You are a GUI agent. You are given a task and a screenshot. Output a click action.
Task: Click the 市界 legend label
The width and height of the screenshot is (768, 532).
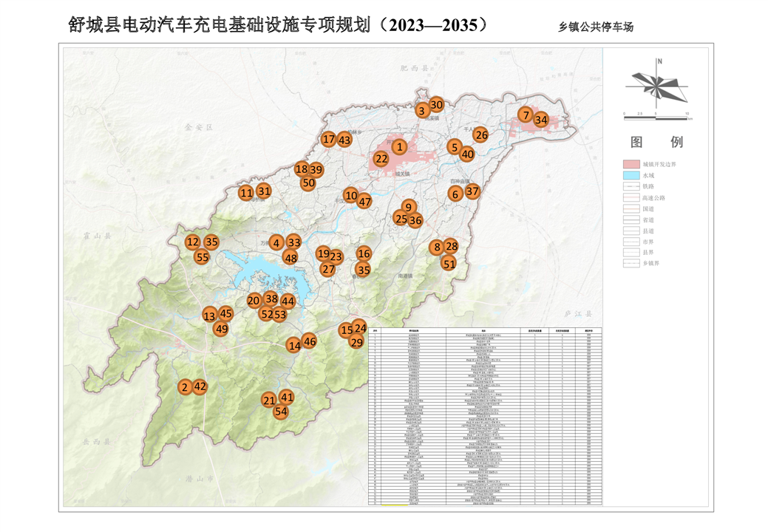pyautogui.click(x=648, y=242)
